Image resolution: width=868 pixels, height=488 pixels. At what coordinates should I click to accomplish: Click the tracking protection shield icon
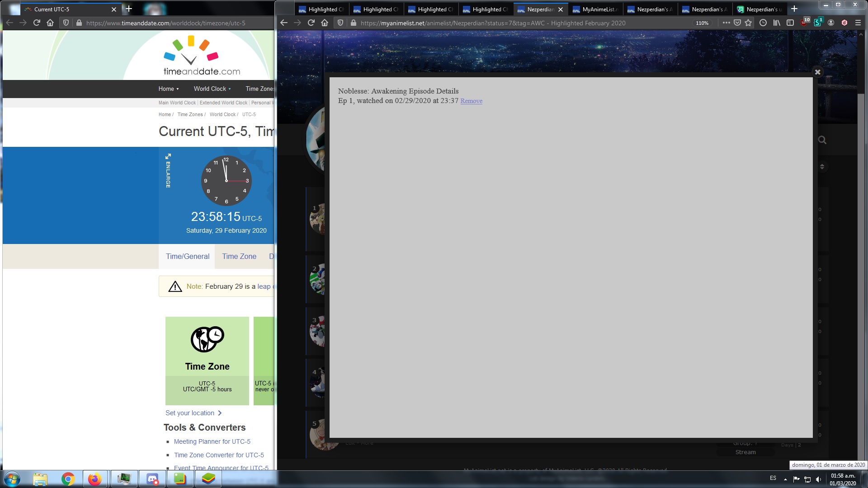click(340, 23)
